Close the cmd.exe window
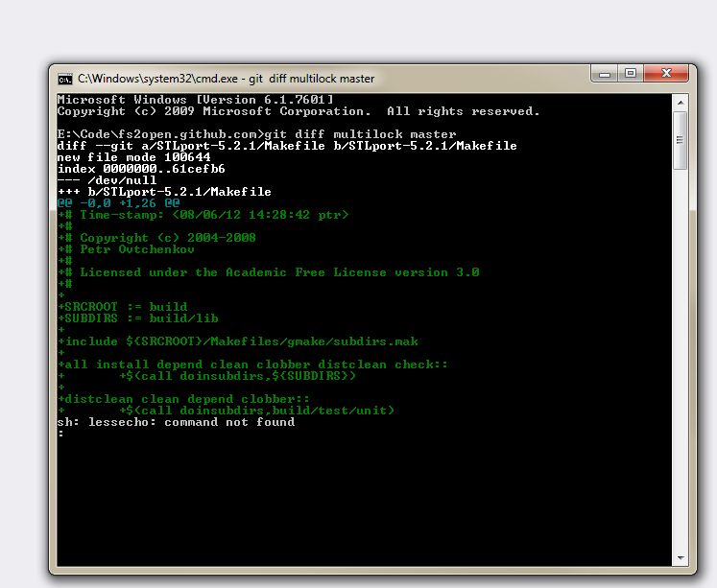This screenshot has width=717, height=588. (666, 73)
